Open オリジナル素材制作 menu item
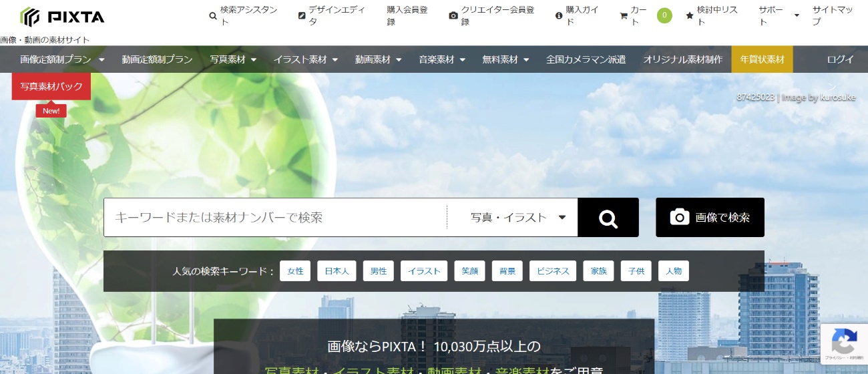 (x=683, y=59)
